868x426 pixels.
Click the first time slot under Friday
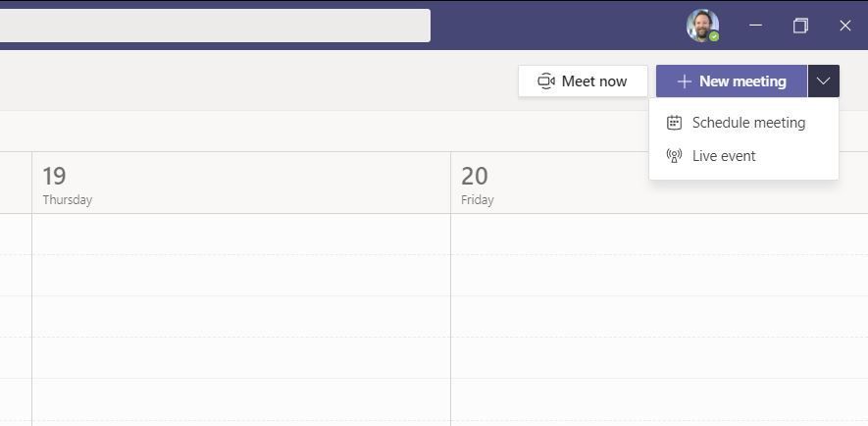click(x=657, y=234)
